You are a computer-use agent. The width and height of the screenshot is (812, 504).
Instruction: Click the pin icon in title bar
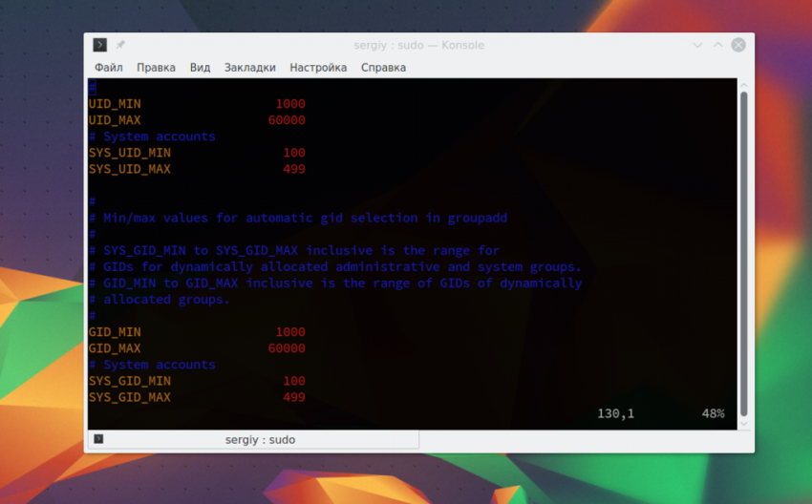pos(120,45)
